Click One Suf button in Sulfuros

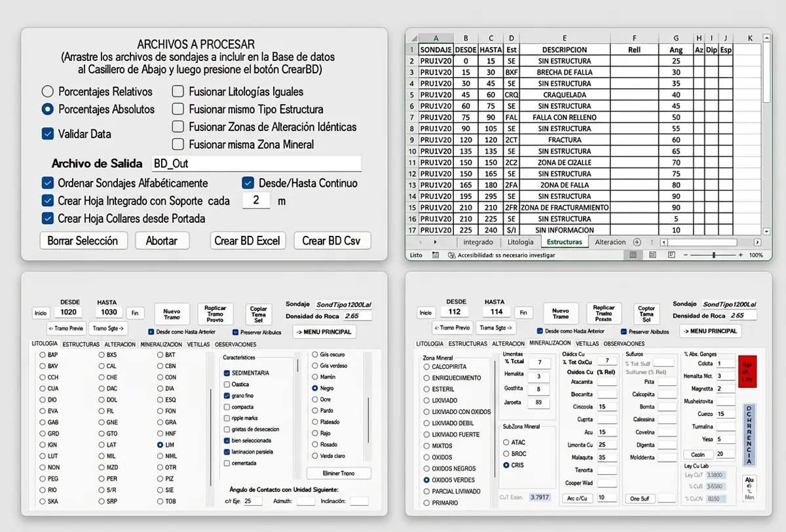tap(639, 499)
